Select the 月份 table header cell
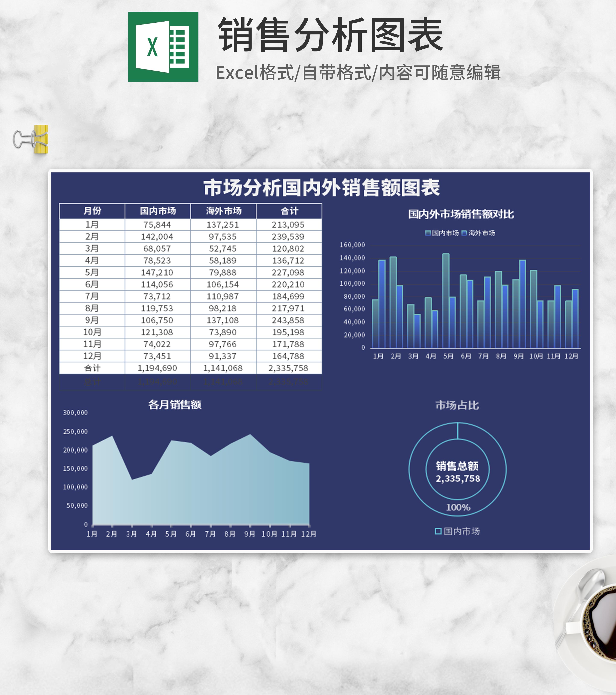Screen dimensions: 616x695 [x=92, y=211]
